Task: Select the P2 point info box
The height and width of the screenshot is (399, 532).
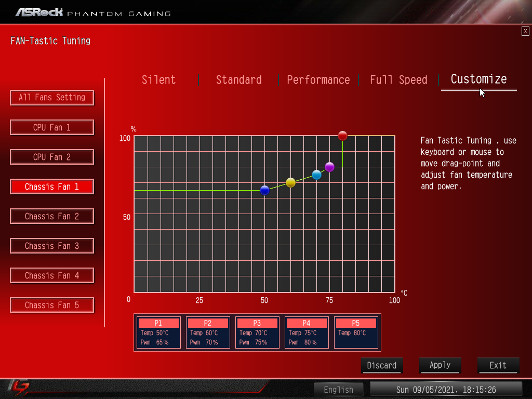Action: tap(208, 332)
